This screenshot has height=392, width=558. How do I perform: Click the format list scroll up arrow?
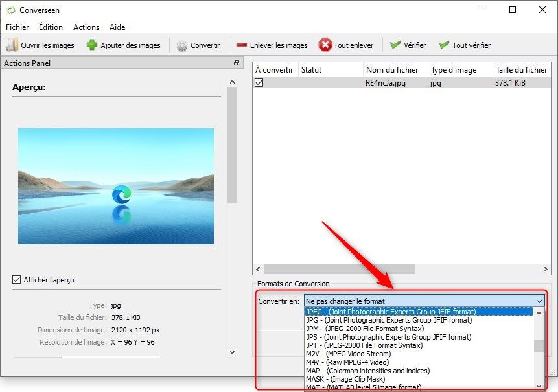coord(539,313)
